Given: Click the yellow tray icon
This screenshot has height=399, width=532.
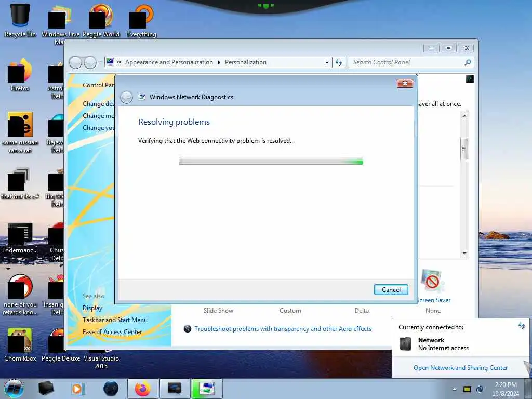Looking at the screenshot, I should tap(467, 389).
